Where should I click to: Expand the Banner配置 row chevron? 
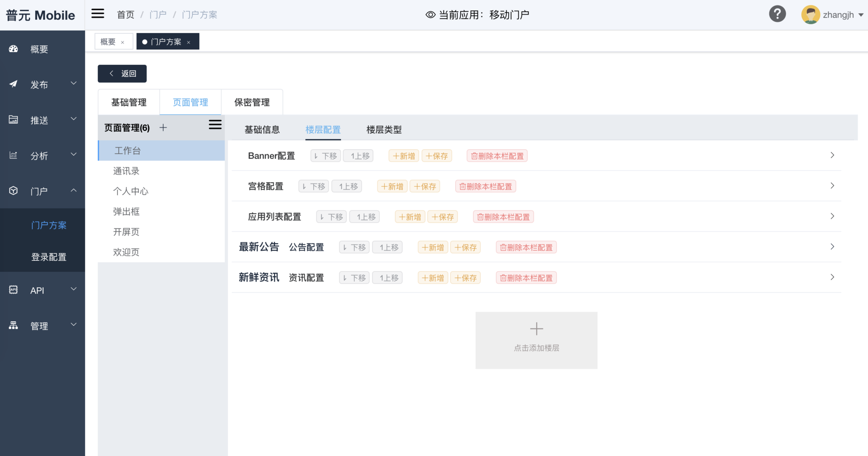832,156
